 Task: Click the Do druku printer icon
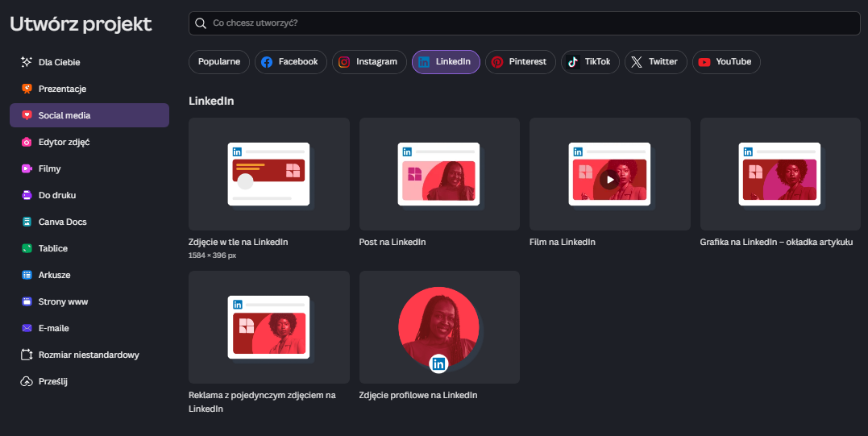[27, 195]
